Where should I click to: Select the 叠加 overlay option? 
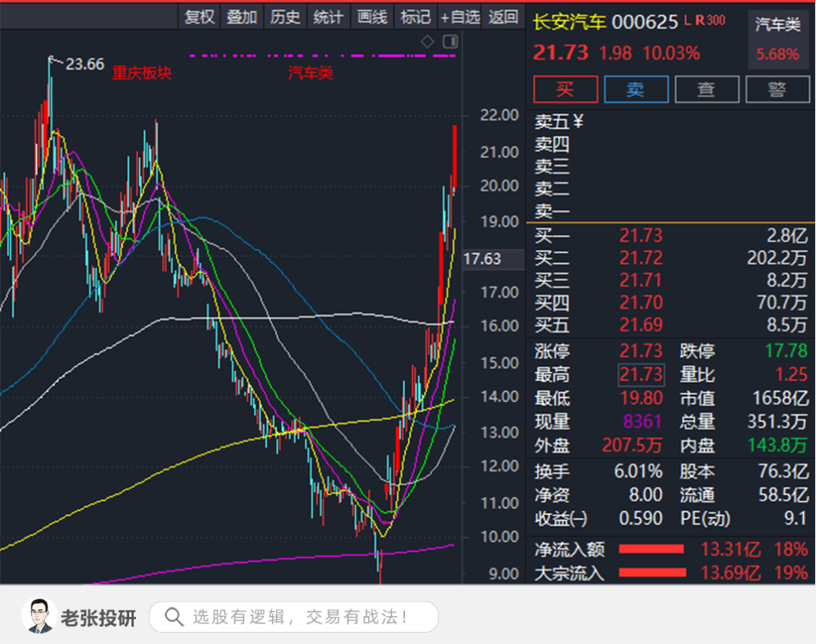pyautogui.click(x=243, y=17)
